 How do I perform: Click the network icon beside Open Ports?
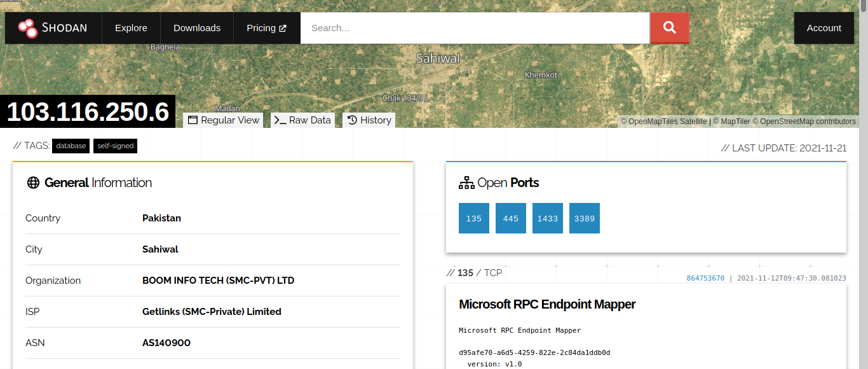pyautogui.click(x=466, y=183)
